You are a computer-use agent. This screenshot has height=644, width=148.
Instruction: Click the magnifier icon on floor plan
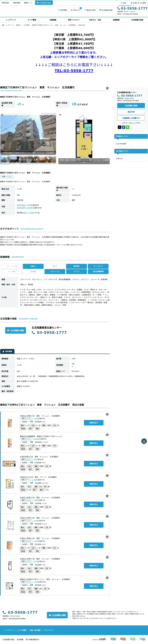[60, 115]
